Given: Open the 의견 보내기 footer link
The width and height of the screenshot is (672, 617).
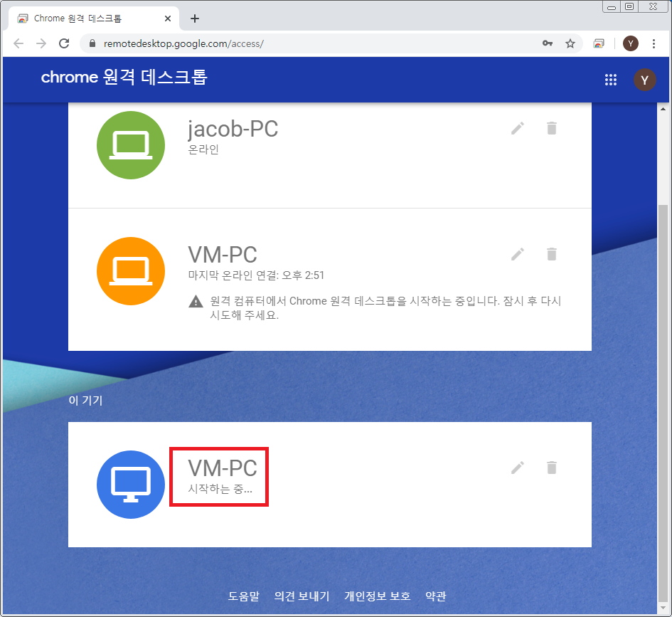Looking at the screenshot, I should pyautogui.click(x=302, y=596).
